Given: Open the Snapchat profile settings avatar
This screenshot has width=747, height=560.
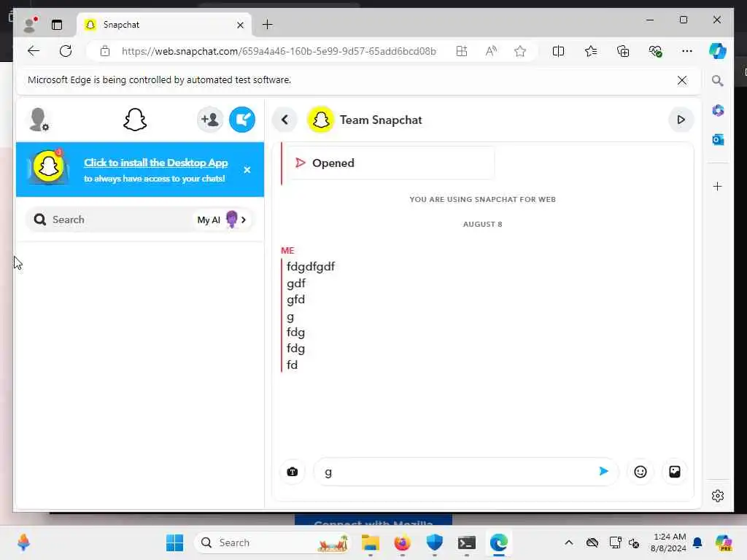Looking at the screenshot, I should coord(39,120).
